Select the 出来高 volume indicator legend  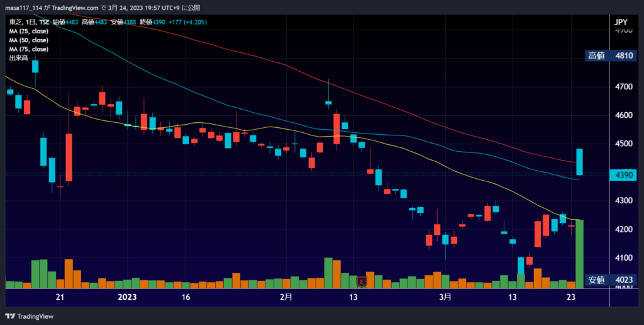(18, 59)
